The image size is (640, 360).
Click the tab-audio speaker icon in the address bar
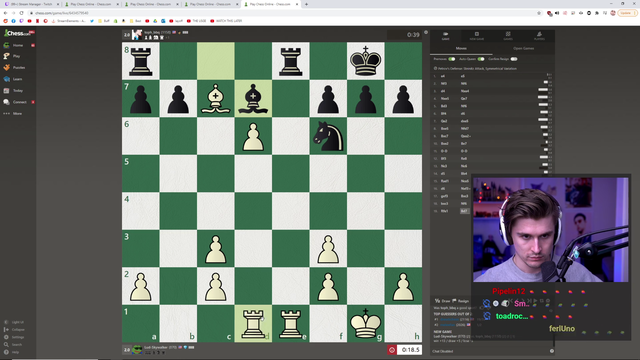tap(557, 13)
